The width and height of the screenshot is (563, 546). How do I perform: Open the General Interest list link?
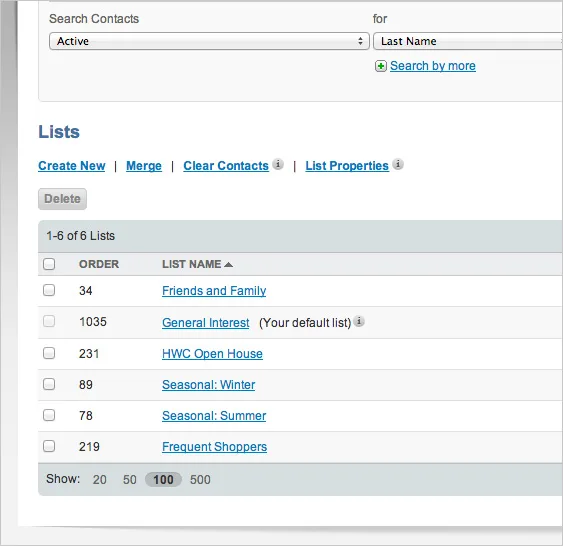(205, 323)
